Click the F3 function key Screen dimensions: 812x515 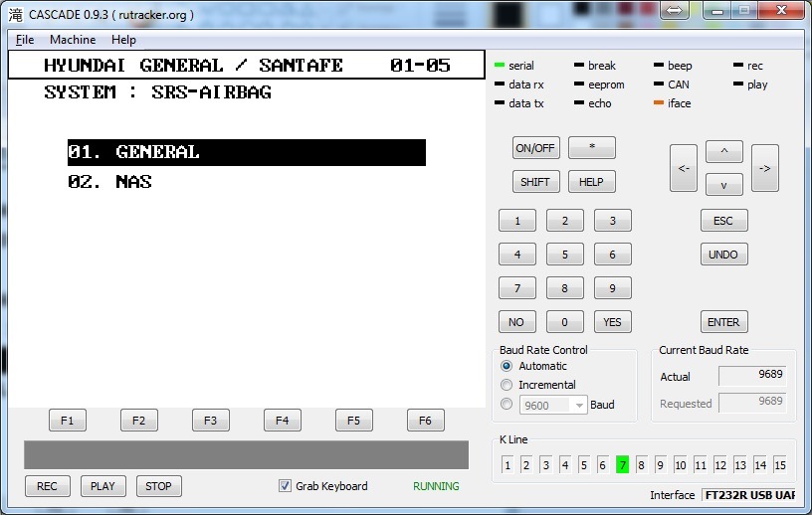tap(210, 421)
